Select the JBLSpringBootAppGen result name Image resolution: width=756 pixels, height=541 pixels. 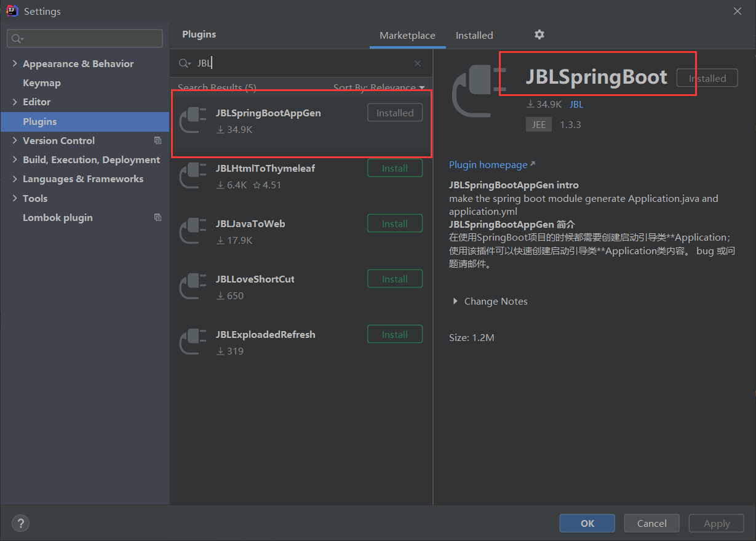tap(268, 113)
